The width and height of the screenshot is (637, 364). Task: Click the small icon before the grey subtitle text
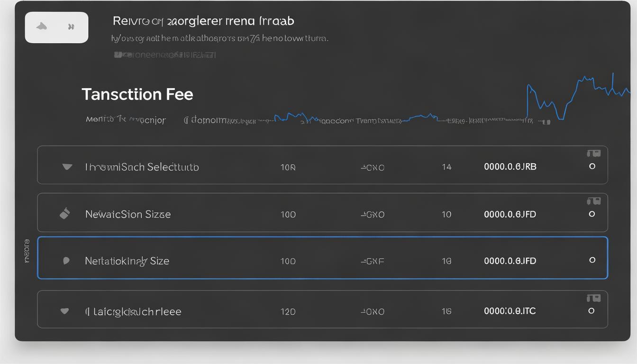[x=118, y=55]
